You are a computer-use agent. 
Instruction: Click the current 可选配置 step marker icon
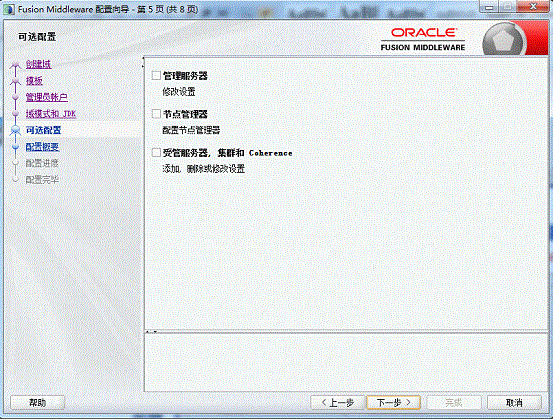click(x=15, y=130)
